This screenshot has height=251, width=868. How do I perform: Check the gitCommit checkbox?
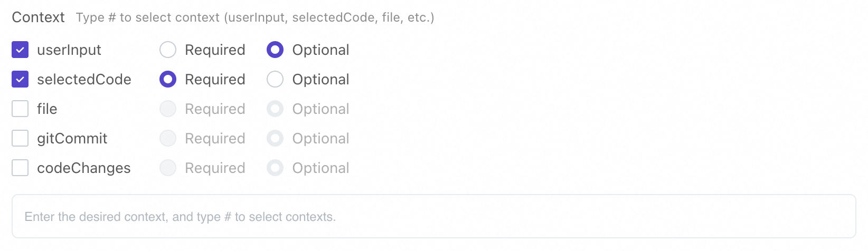coord(20,139)
